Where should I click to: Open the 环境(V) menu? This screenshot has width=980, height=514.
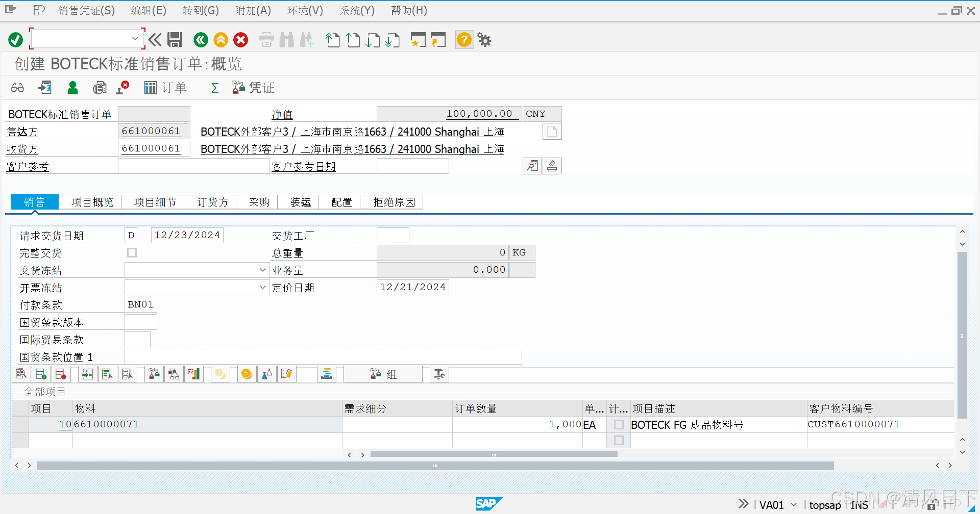pyautogui.click(x=305, y=11)
